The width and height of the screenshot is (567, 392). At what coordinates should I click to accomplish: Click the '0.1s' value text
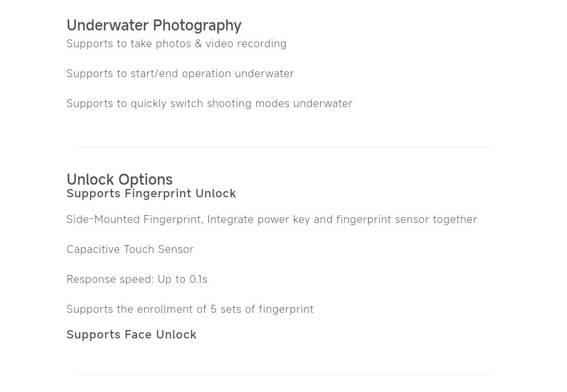tap(198, 279)
